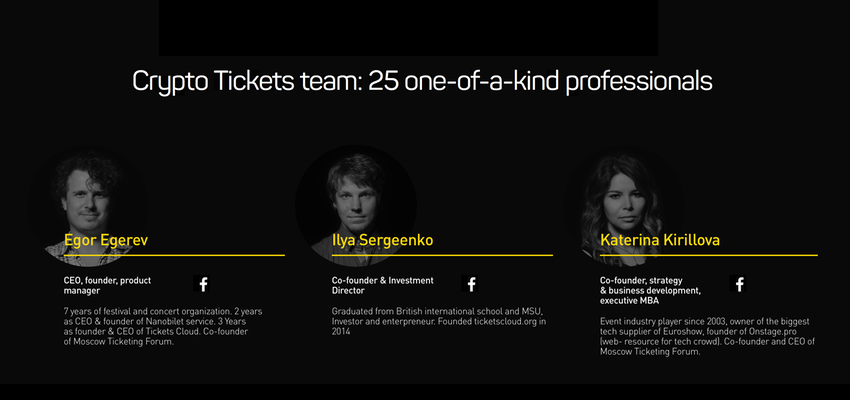Click Egor's bio mentioning Nanobilet service
This screenshot has width=850, height=400.
pos(163,327)
